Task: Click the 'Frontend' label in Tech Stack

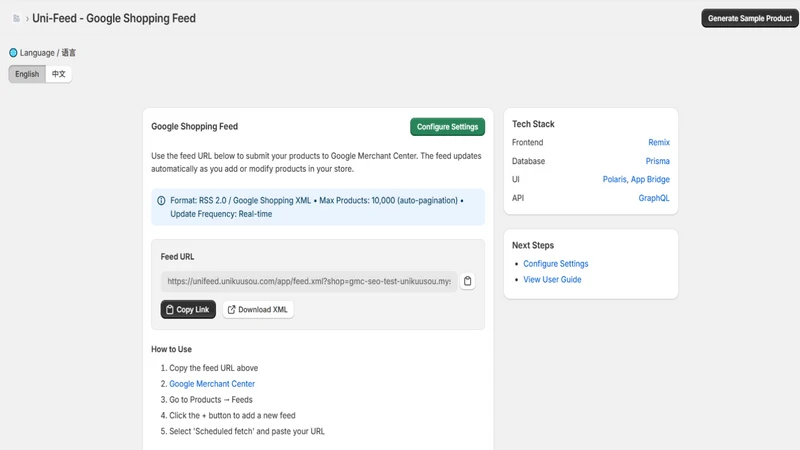Action: tap(528, 142)
